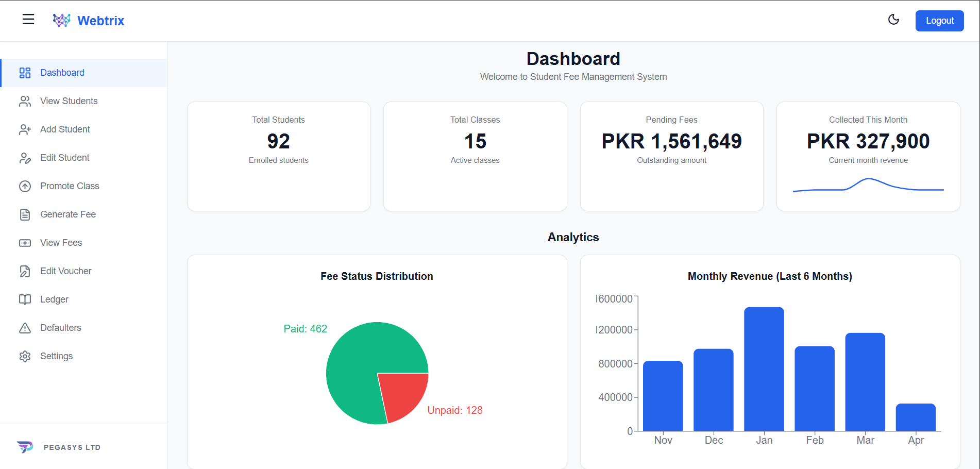Image resolution: width=980 pixels, height=469 pixels.
Task: Click the View Fees banknote icon
Action: tap(25, 243)
